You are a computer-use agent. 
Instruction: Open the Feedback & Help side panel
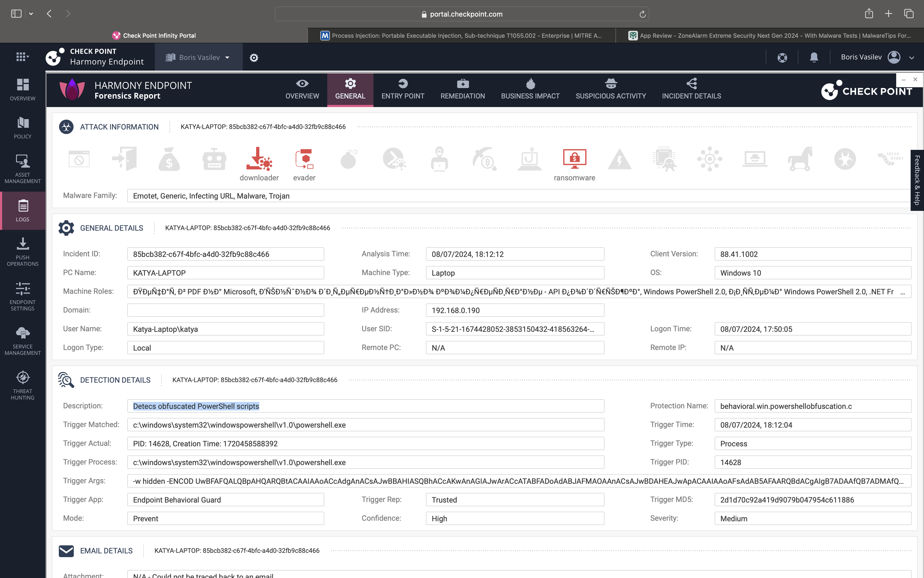pos(917,180)
